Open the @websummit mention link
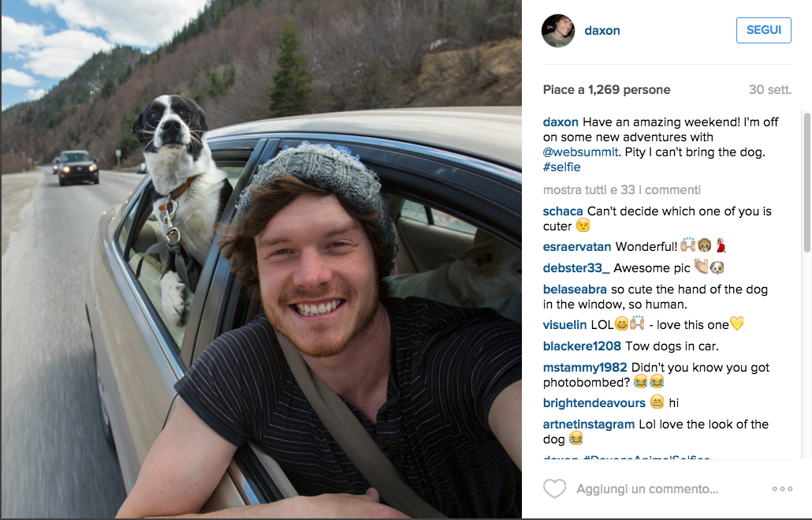The image size is (812, 520). pos(580,152)
